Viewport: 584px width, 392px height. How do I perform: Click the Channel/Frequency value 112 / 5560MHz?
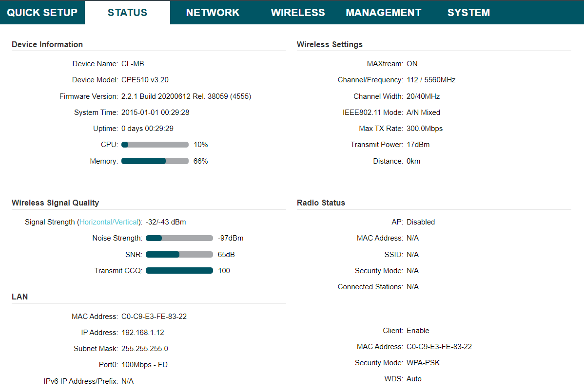click(431, 80)
